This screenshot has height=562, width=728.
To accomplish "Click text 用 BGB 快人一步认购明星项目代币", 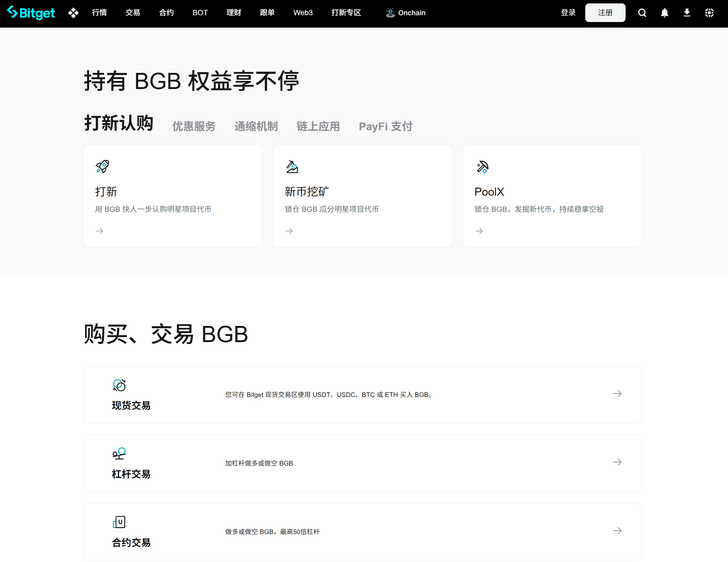I will pyautogui.click(x=153, y=209).
